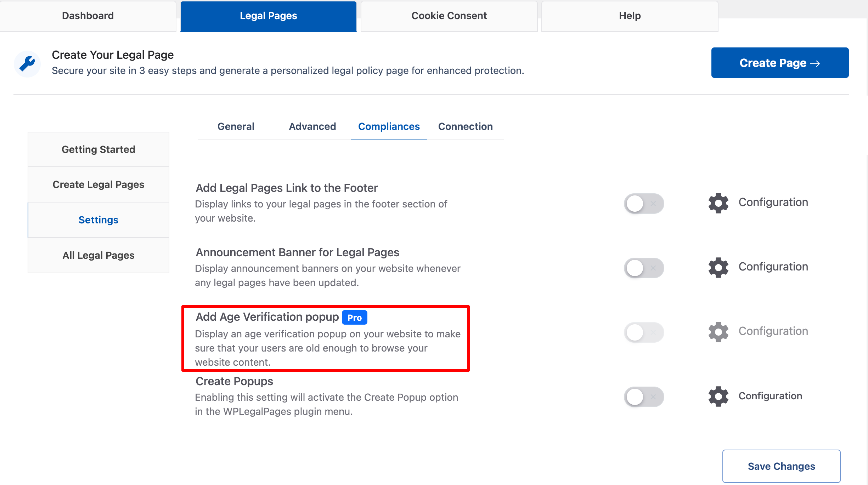The width and height of the screenshot is (868, 485).
Task: Go to the Help tab
Action: click(629, 16)
